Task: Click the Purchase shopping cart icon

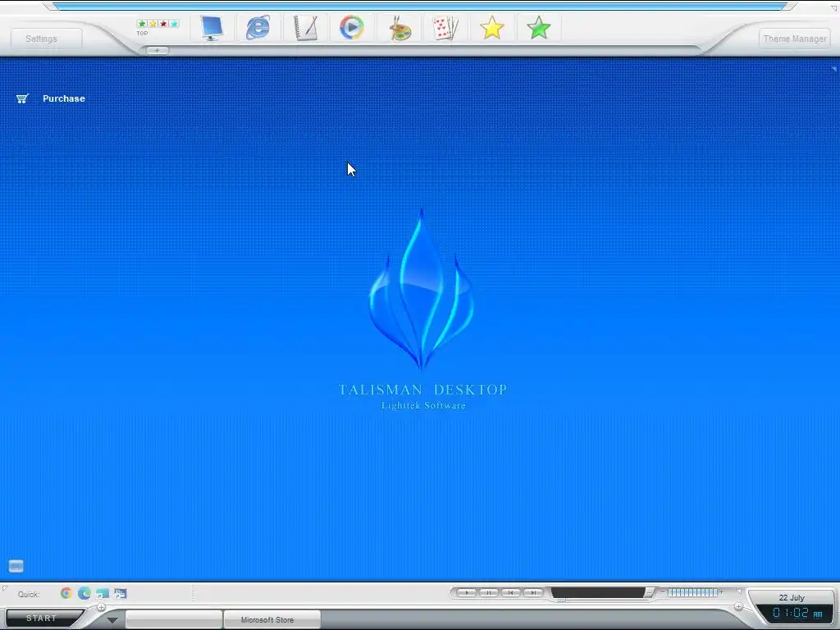Action: (x=22, y=98)
